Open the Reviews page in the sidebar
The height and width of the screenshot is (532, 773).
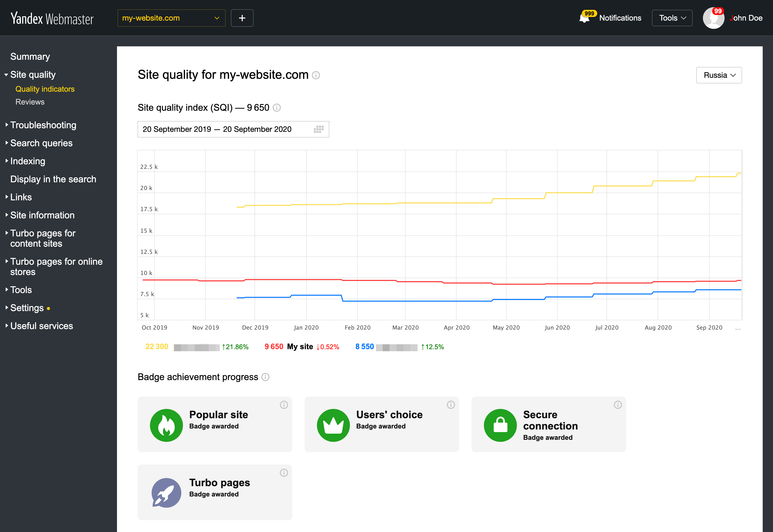pos(30,102)
